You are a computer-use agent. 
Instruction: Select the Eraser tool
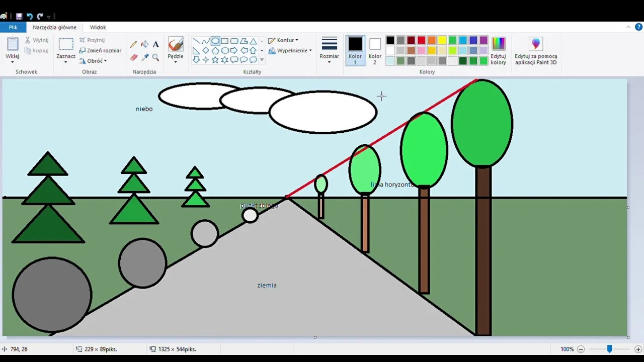click(133, 57)
